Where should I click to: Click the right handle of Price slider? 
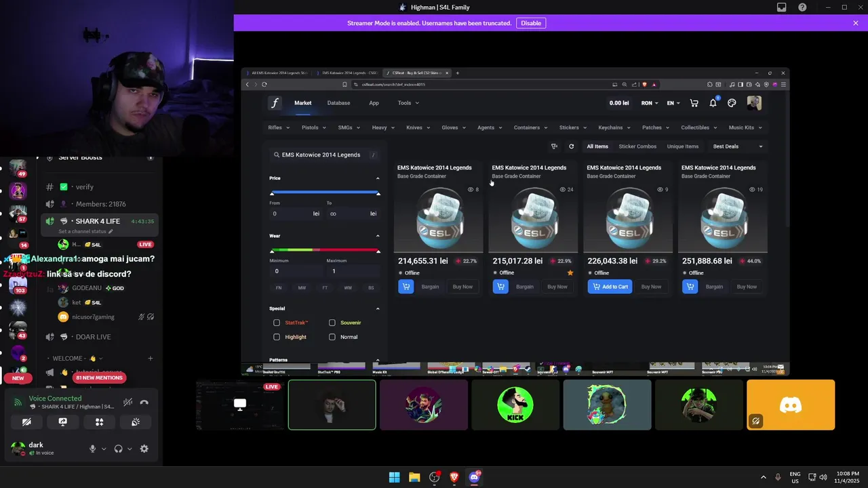(x=378, y=193)
